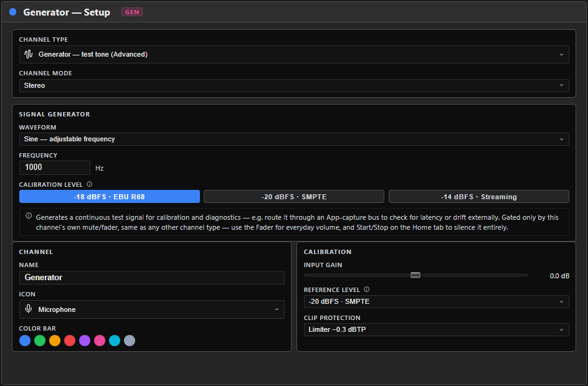Image resolution: width=588 pixels, height=386 pixels.
Task: Click the CLIP PROTECTION label
Action: pos(332,318)
